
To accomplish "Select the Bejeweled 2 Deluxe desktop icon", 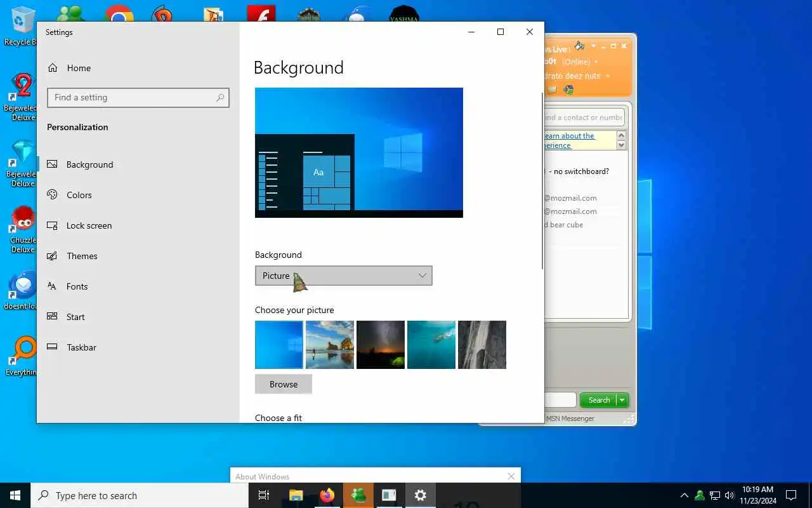I will [22, 97].
